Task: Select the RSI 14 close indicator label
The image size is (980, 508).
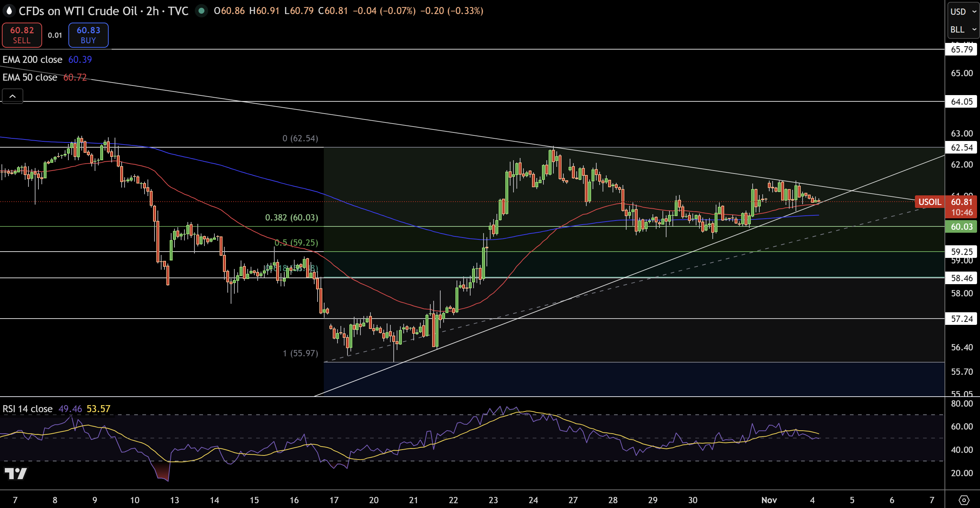Action: (27, 408)
